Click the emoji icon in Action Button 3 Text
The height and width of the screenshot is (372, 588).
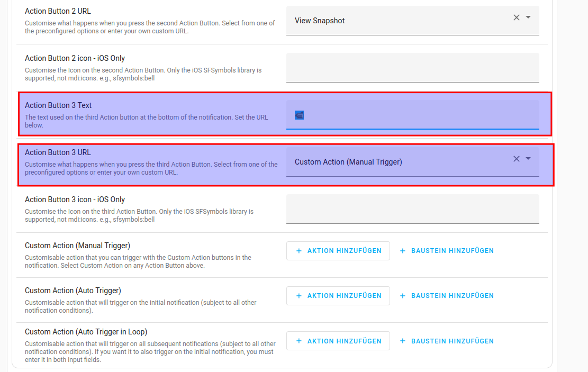pyautogui.click(x=300, y=115)
